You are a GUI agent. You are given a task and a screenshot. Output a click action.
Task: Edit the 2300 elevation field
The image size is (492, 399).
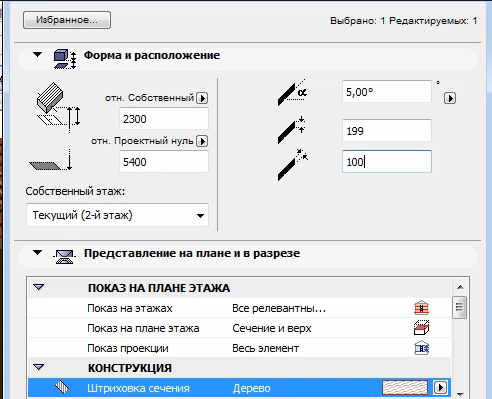[x=164, y=119]
